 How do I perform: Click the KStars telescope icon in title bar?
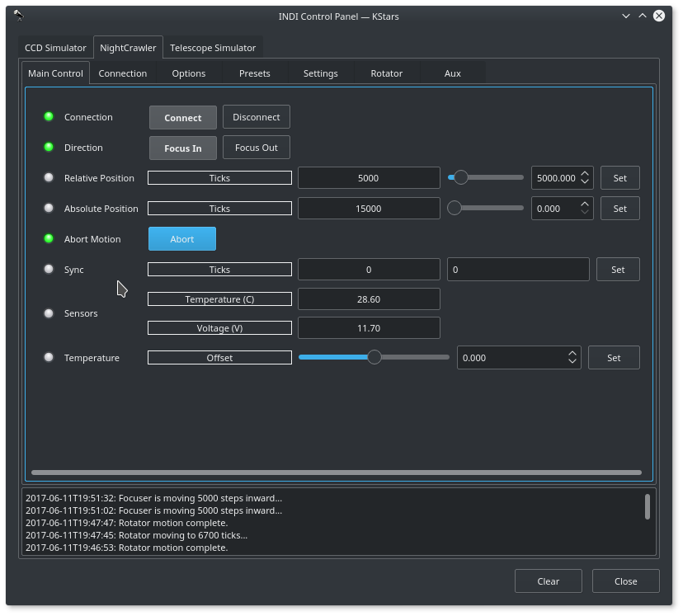[x=19, y=16]
